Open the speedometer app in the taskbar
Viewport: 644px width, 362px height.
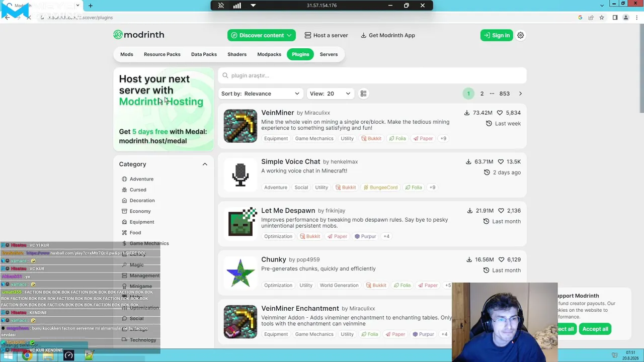pyautogui.click(x=69, y=356)
